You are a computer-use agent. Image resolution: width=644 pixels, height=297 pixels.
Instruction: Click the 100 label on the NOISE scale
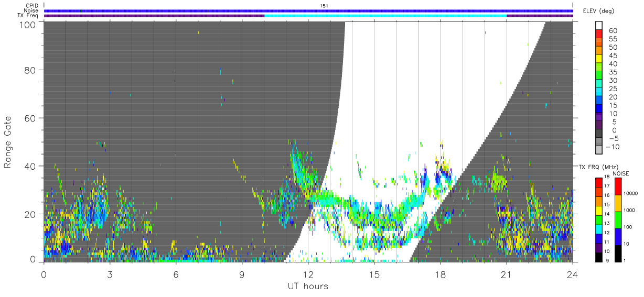point(627,227)
